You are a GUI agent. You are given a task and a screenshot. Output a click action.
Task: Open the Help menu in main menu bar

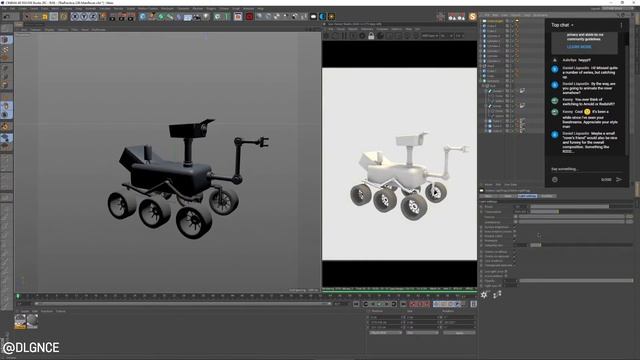click(260, 8)
